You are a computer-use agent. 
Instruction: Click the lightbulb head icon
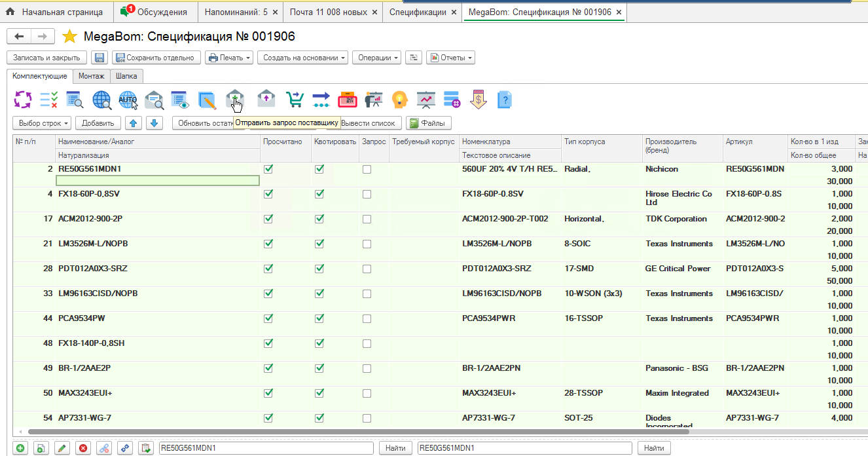[399, 100]
